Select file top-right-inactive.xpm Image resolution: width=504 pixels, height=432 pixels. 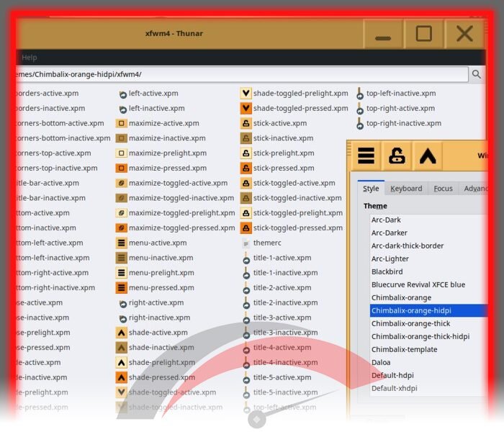pos(404,123)
